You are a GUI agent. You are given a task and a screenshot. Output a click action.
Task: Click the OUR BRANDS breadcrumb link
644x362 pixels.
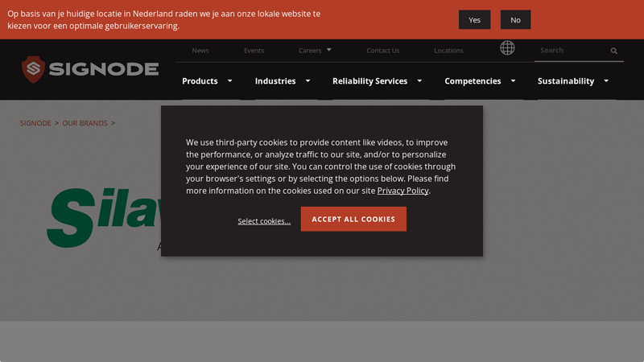pyautogui.click(x=85, y=123)
